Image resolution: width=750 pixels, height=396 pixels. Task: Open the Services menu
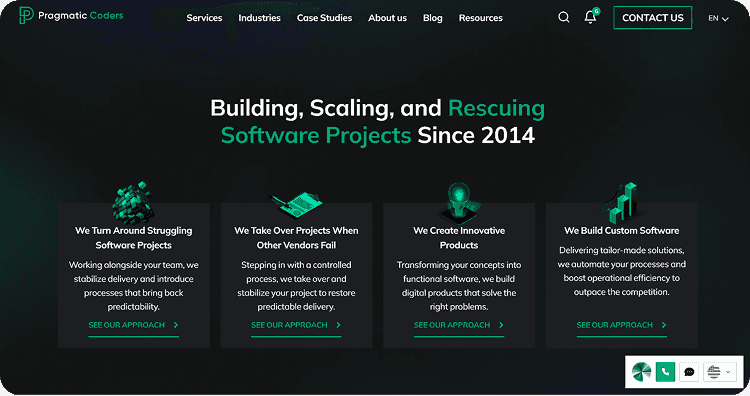(204, 18)
